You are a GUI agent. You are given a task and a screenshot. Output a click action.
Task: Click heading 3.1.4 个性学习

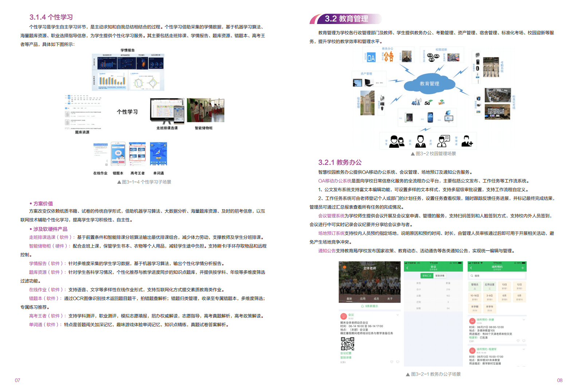click(x=51, y=17)
